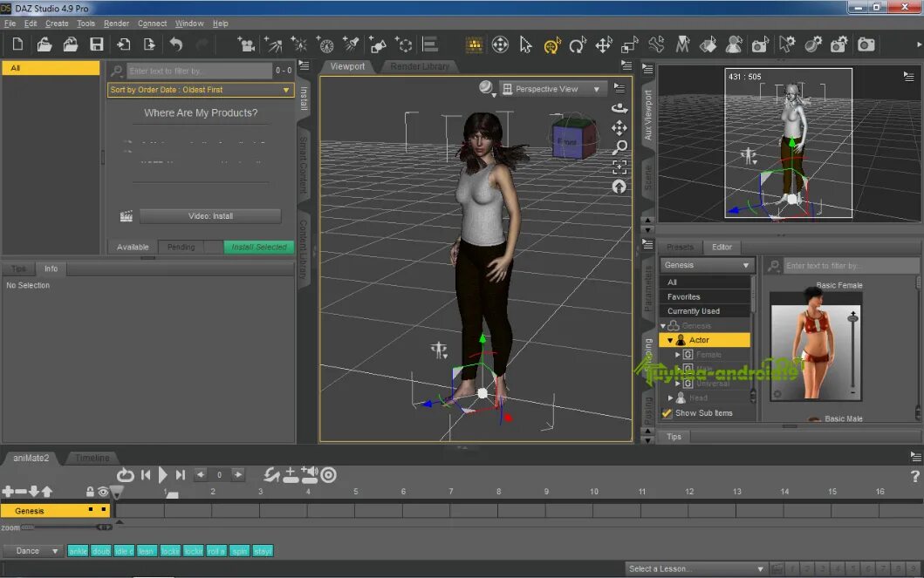Open the Render Settings camera-gear icon
Viewport: 924px width, 578px height.
838,44
